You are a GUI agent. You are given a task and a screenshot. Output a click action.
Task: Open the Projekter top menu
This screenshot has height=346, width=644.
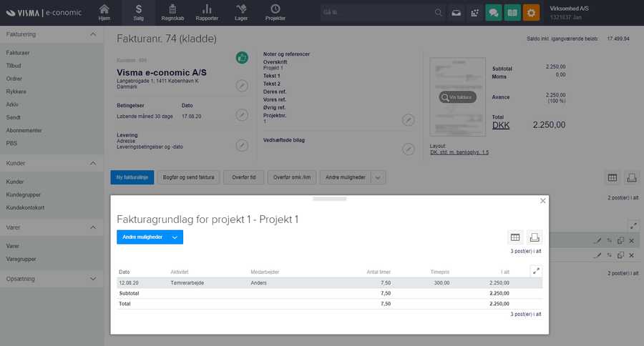(x=275, y=12)
